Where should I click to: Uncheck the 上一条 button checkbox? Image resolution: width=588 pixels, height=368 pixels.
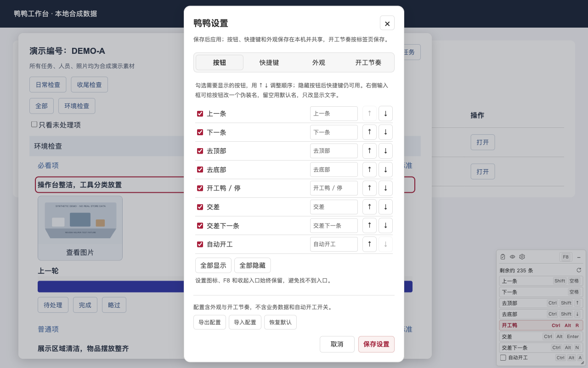click(200, 114)
